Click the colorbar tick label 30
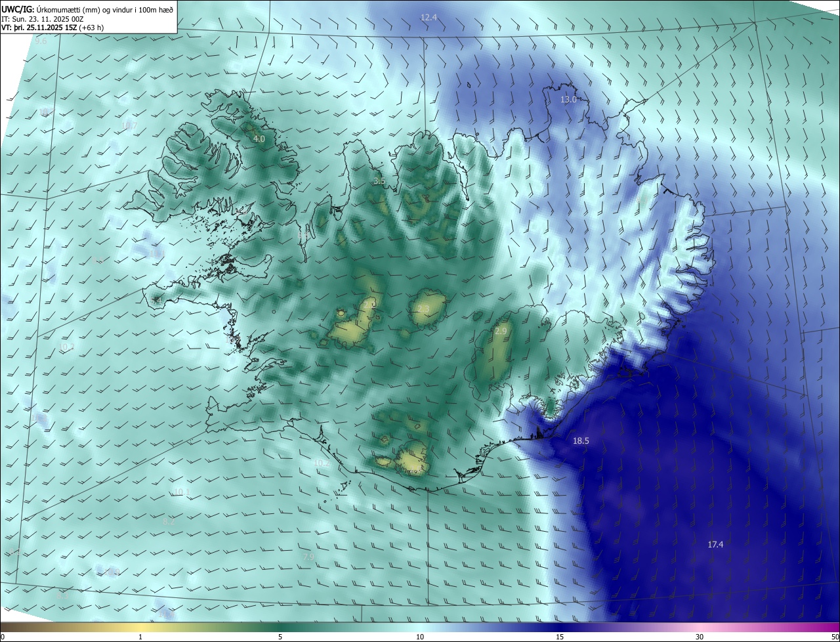840x642 pixels. click(700, 637)
